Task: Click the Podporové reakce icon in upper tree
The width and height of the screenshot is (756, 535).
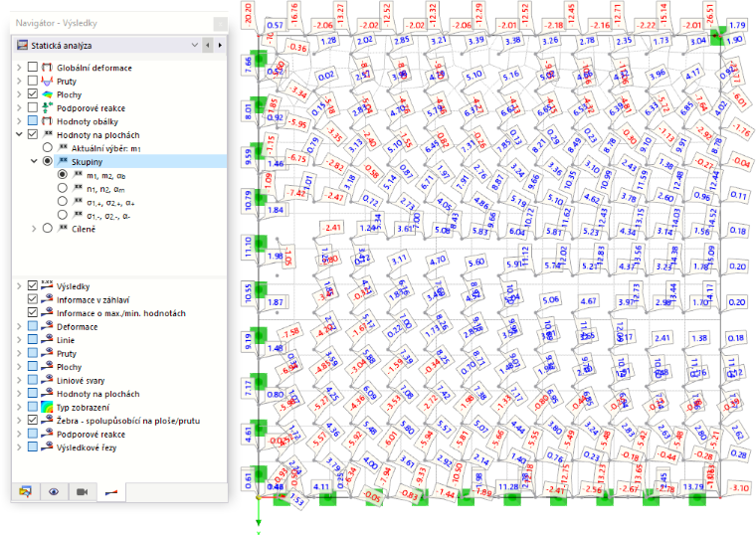Action: click(47, 108)
